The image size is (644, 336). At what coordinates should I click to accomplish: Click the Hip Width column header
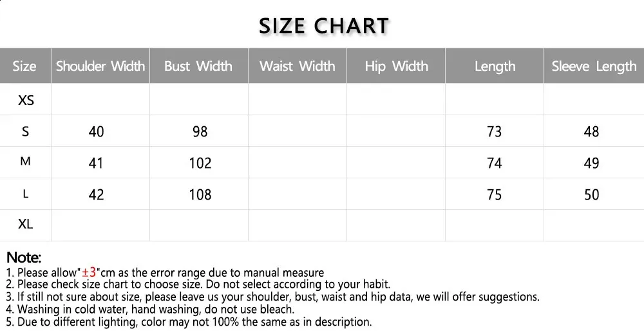[396, 66]
